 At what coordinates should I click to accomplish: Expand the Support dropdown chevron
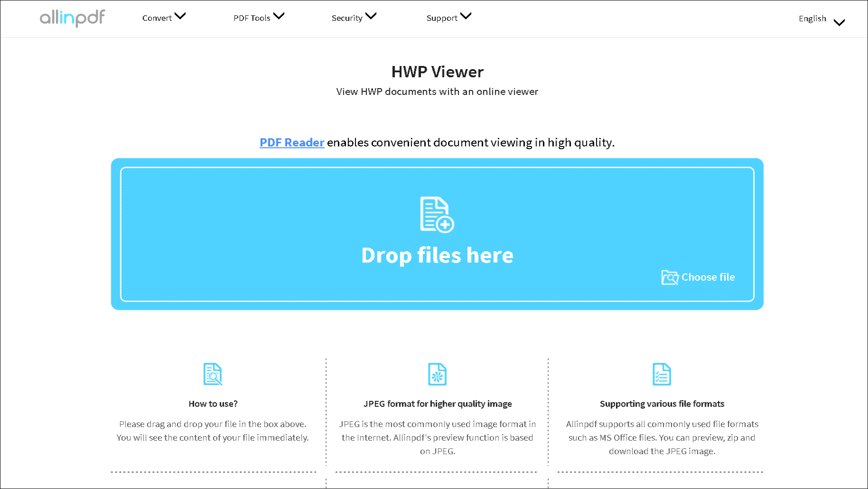click(466, 16)
